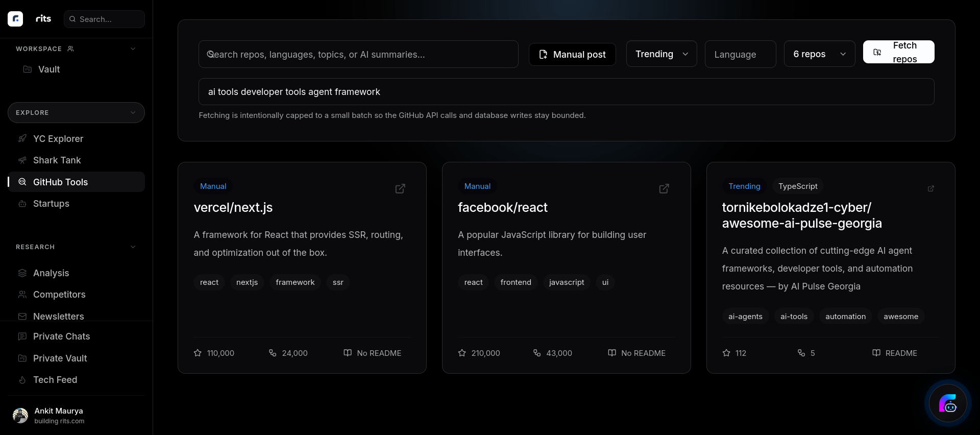Viewport: 980px width, 435px height.
Task: Open the facebook/react repo title
Action: (x=503, y=207)
